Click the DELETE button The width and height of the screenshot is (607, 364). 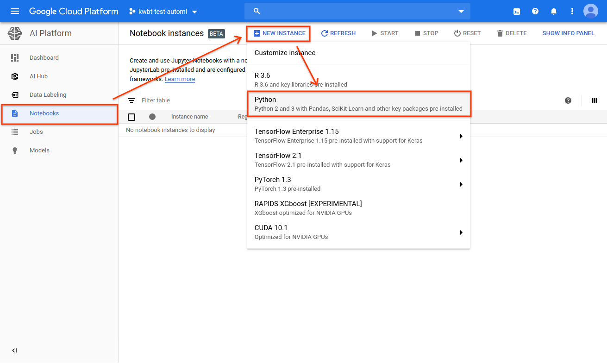point(512,33)
